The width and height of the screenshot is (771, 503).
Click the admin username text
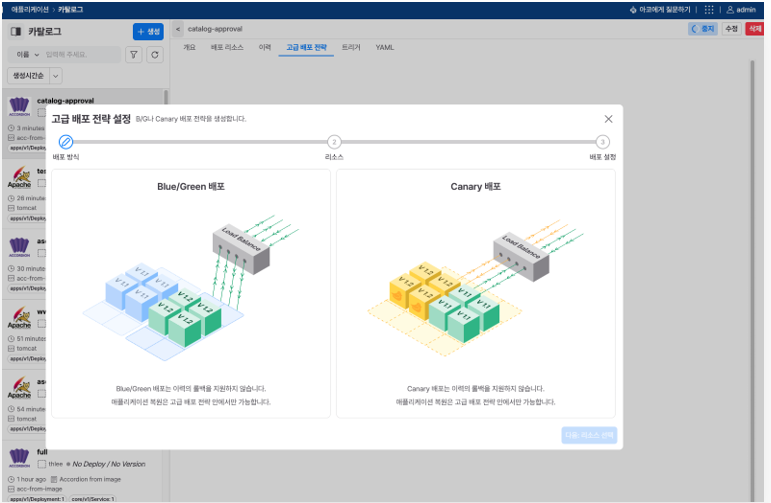[746, 10]
